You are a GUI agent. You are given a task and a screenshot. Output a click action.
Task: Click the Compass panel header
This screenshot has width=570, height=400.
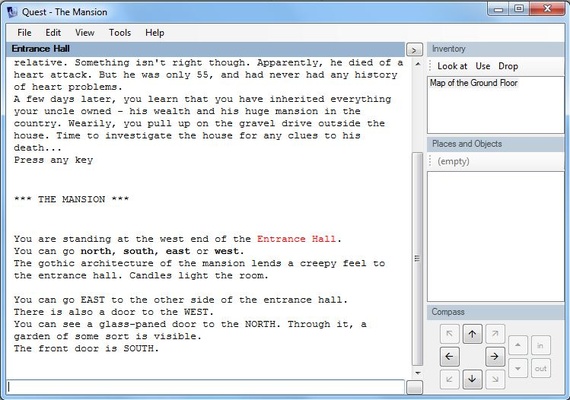tap(495, 312)
